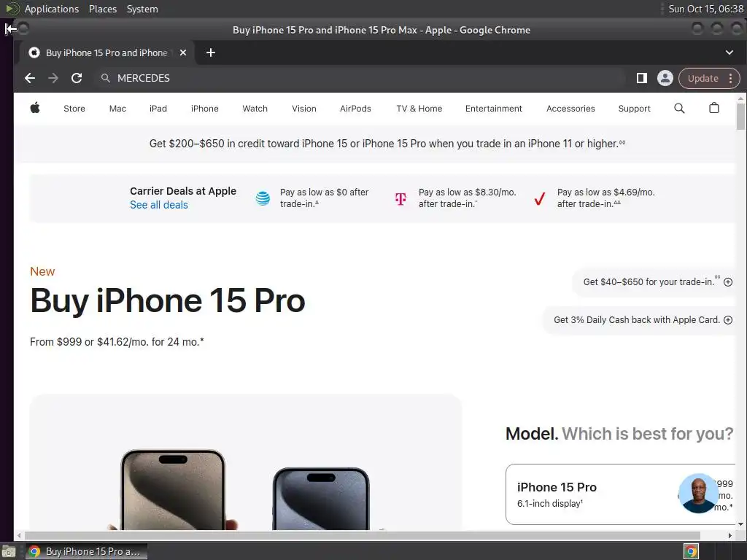Click the Update button in Chrome
Screen dimensions: 747x560
[x=703, y=78]
